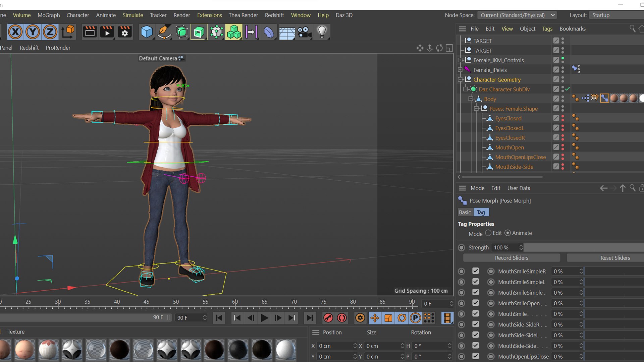This screenshot has width=644, height=362.
Task: Uncheck the MouthSmileSimpleL checkbox
Action: pos(476,282)
